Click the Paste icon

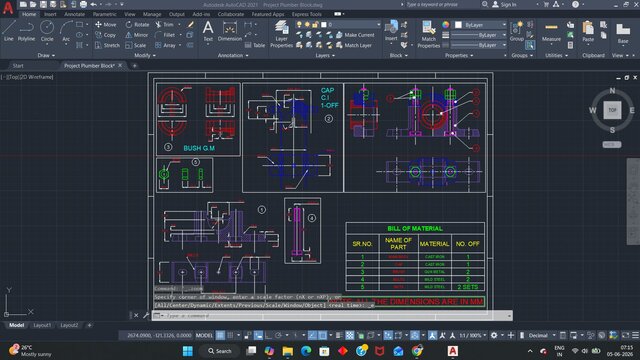tap(588, 31)
